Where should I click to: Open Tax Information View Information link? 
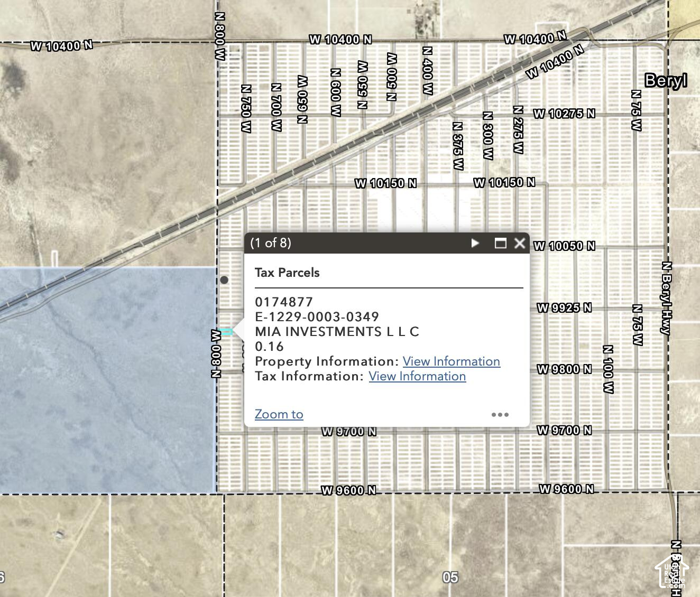point(417,376)
